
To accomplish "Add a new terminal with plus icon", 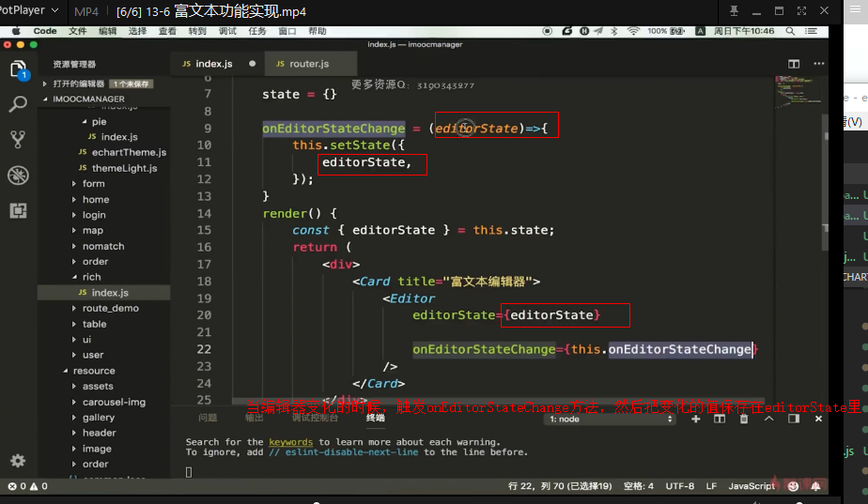I will click(696, 420).
